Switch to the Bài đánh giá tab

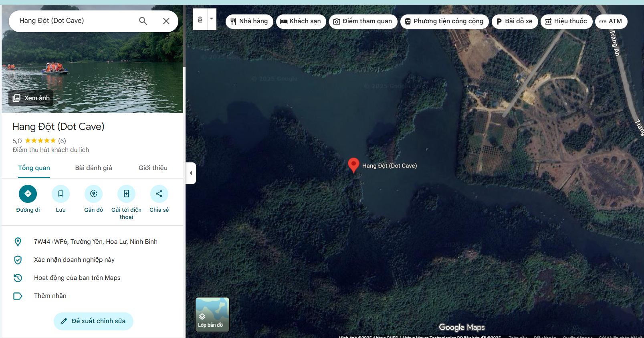[x=93, y=168]
